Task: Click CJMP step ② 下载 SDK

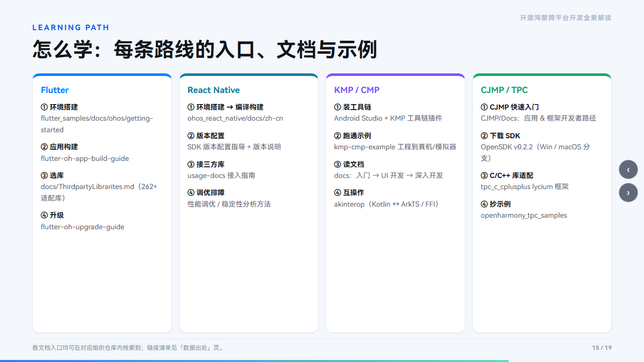Action: [501, 136]
